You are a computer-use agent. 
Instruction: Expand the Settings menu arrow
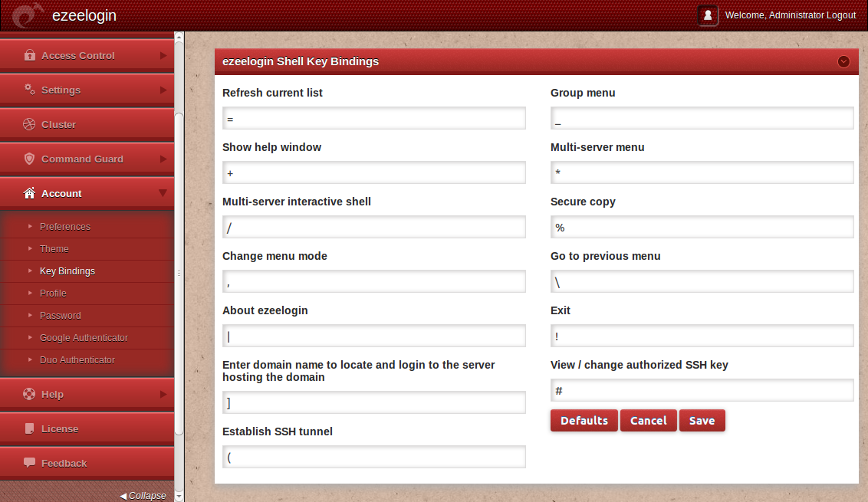click(163, 90)
